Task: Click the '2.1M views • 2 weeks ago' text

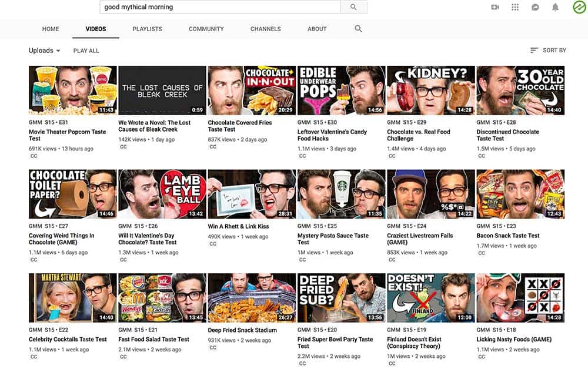Action: coord(150,350)
